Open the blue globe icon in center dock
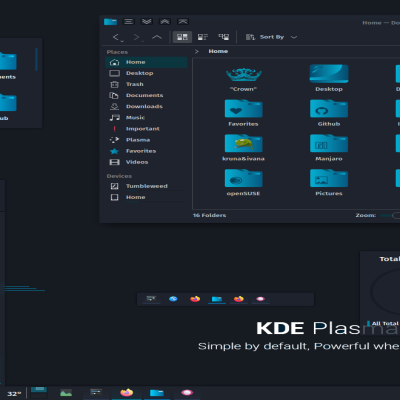This screenshot has height=400, width=400. [x=173, y=299]
